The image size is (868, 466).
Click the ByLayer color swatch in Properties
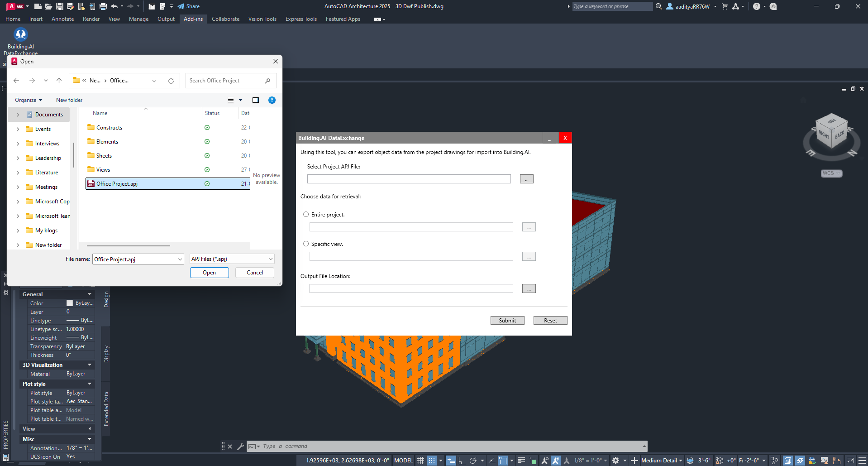(x=70, y=303)
